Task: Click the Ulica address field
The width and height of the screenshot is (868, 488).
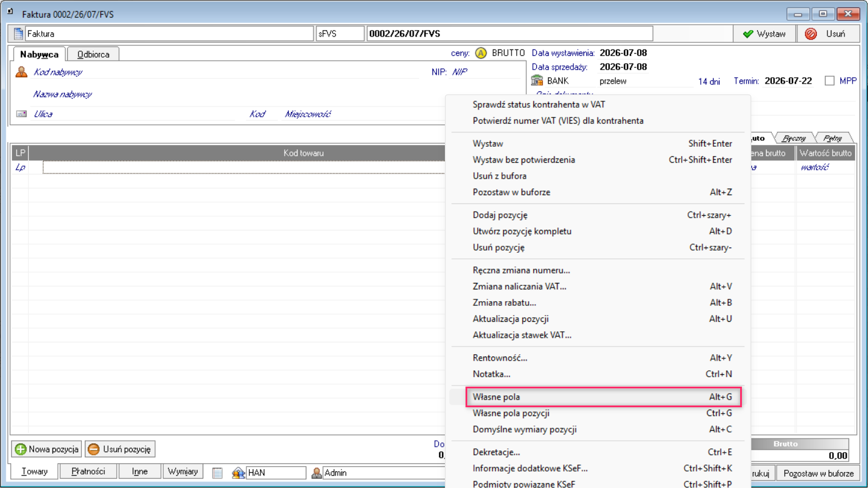Action: click(134, 114)
